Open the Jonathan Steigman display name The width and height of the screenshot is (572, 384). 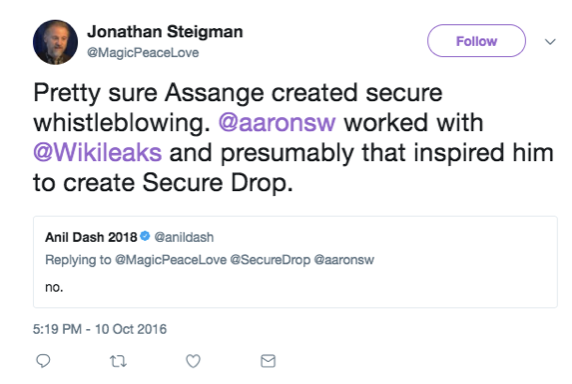[165, 32]
